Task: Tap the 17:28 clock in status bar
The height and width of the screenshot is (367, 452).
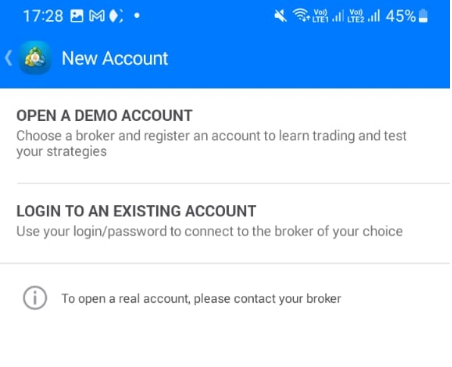Action: [x=43, y=16]
